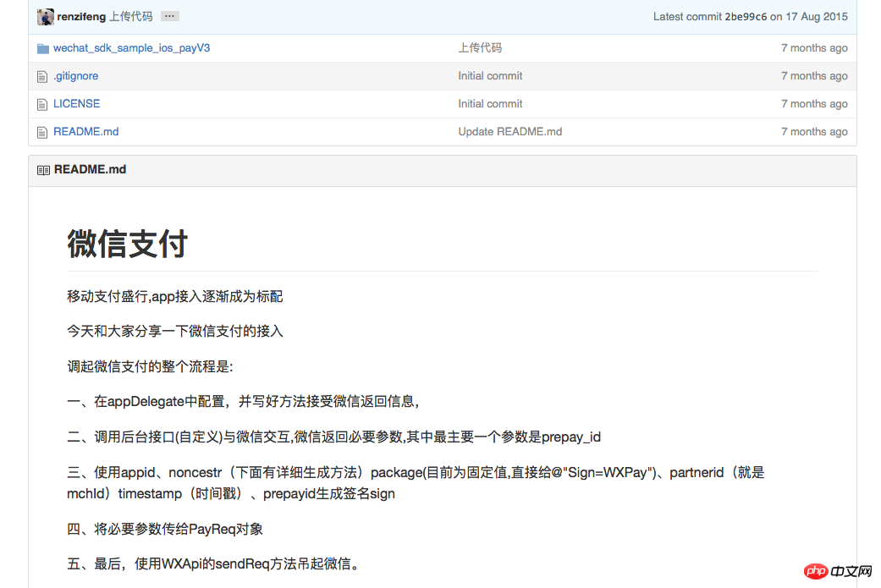Click the file icon beside .gitignore
This screenshot has height=588, width=881.
point(42,76)
